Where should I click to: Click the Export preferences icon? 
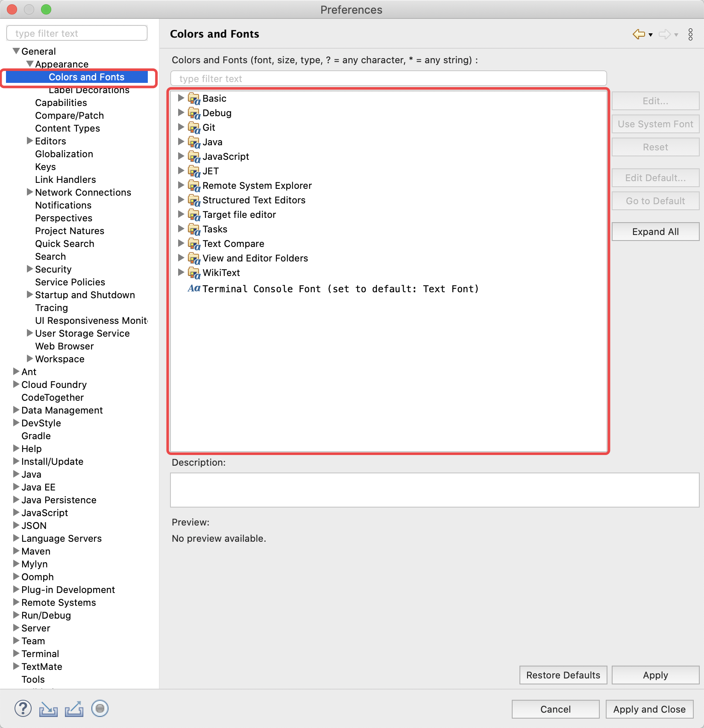74,709
